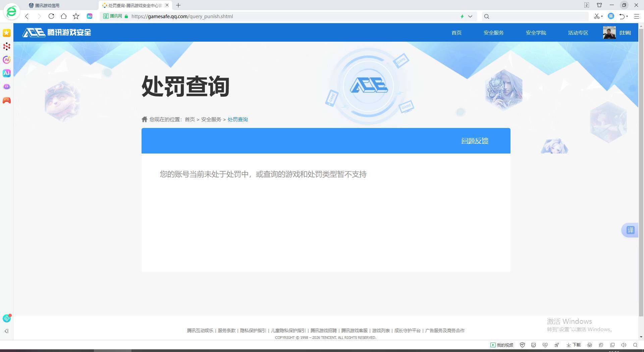Open the scissors screenshot tool
Image resolution: width=644 pixels, height=352 pixels.
tap(597, 16)
